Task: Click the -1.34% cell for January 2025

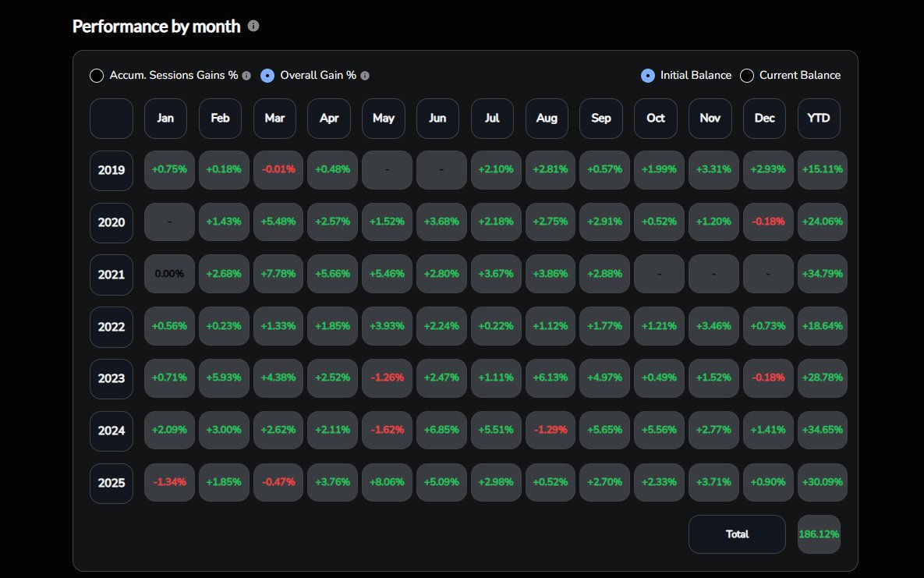Action: (169, 483)
